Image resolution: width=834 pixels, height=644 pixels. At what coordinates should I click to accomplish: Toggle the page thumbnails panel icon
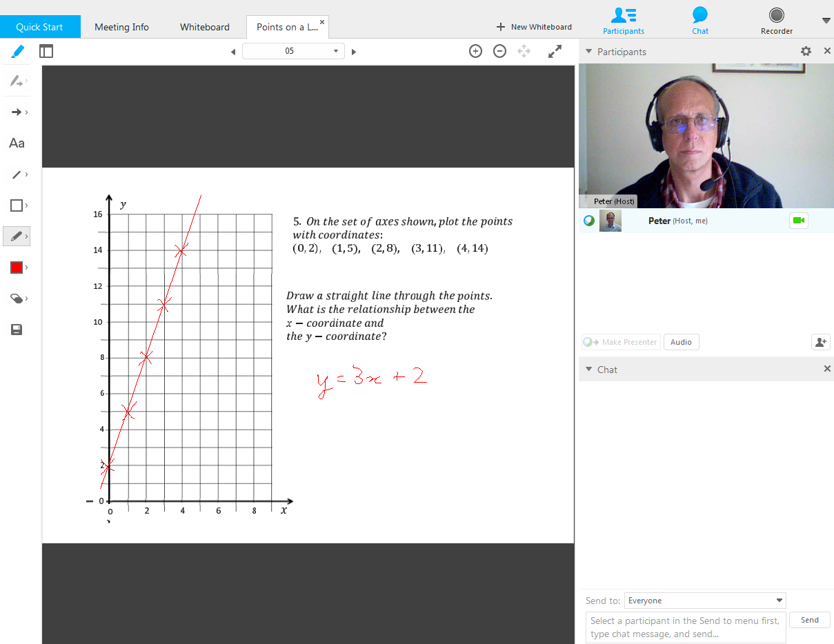46,51
